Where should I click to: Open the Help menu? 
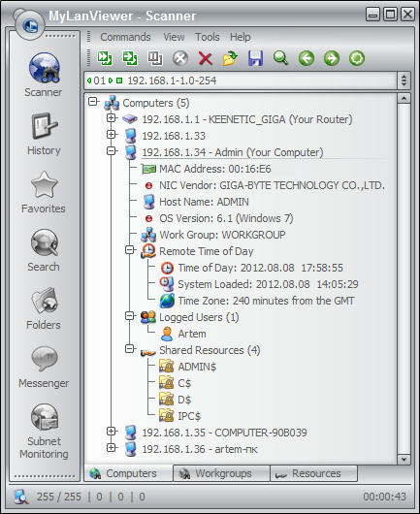240,37
